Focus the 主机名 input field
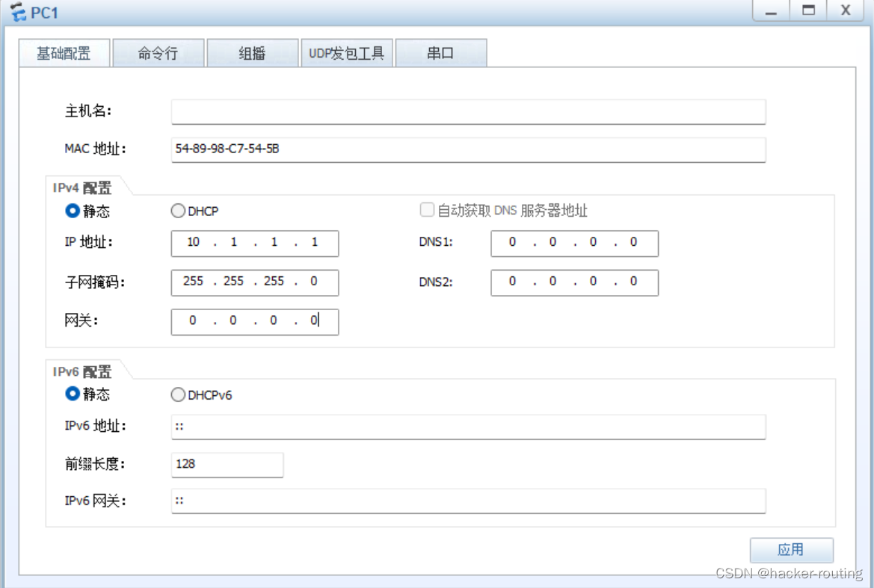Screen dimensions: 874x588 click(468, 112)
